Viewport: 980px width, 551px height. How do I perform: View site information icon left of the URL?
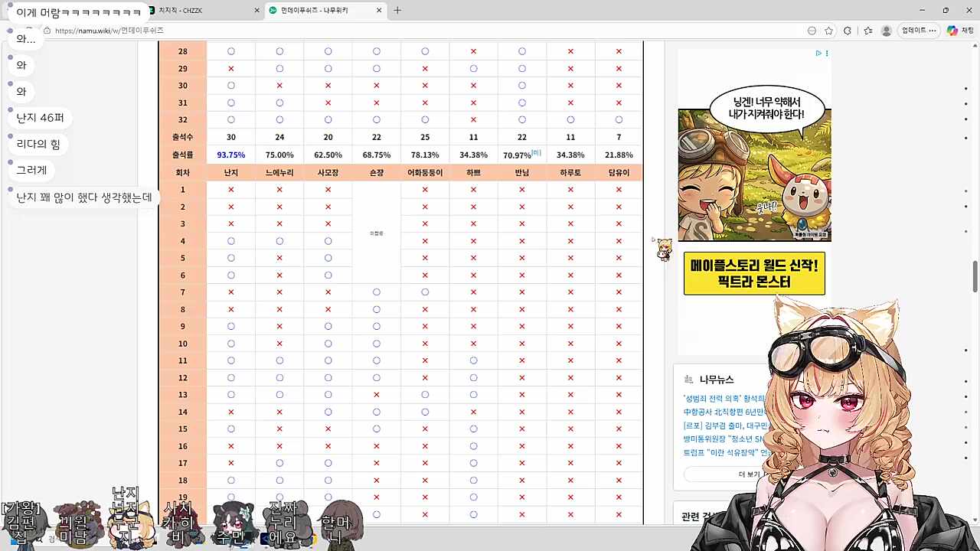tap(47, 31)
